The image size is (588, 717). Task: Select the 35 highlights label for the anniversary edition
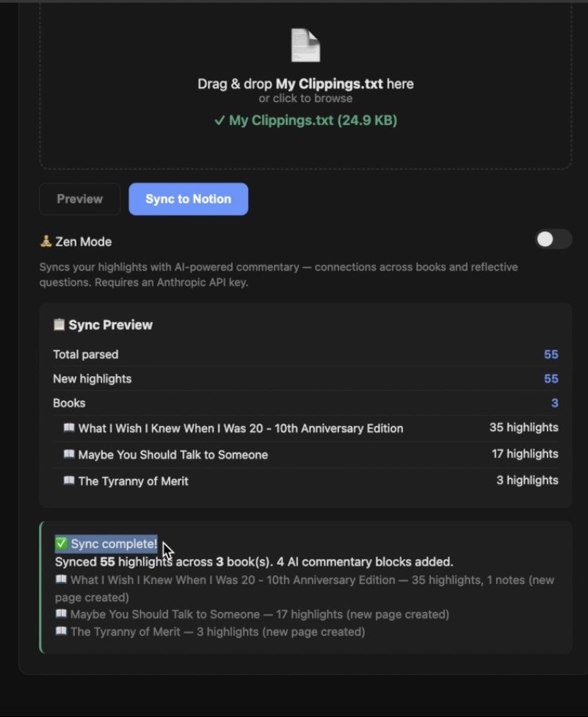point(524,427)
